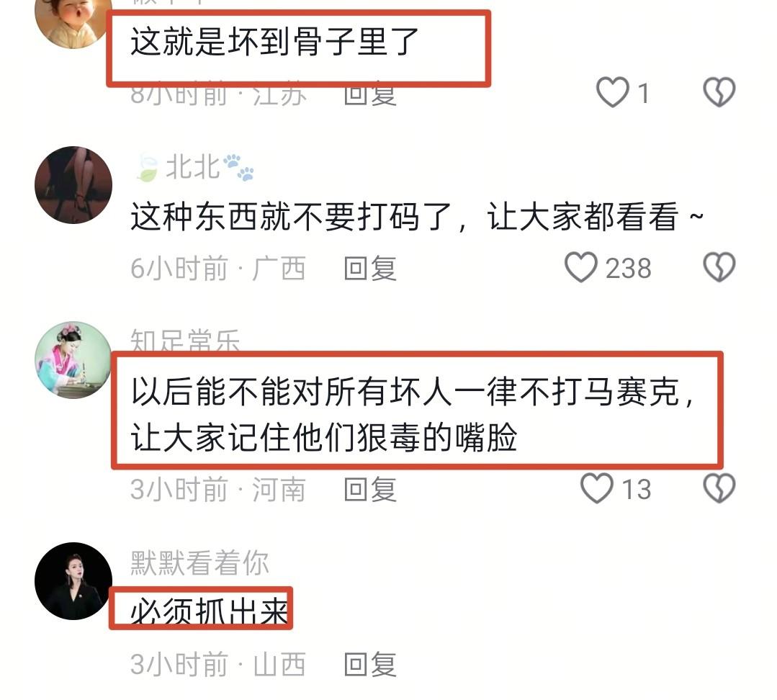Like 知足常乐's comment with 13 likes

point(597,488)
